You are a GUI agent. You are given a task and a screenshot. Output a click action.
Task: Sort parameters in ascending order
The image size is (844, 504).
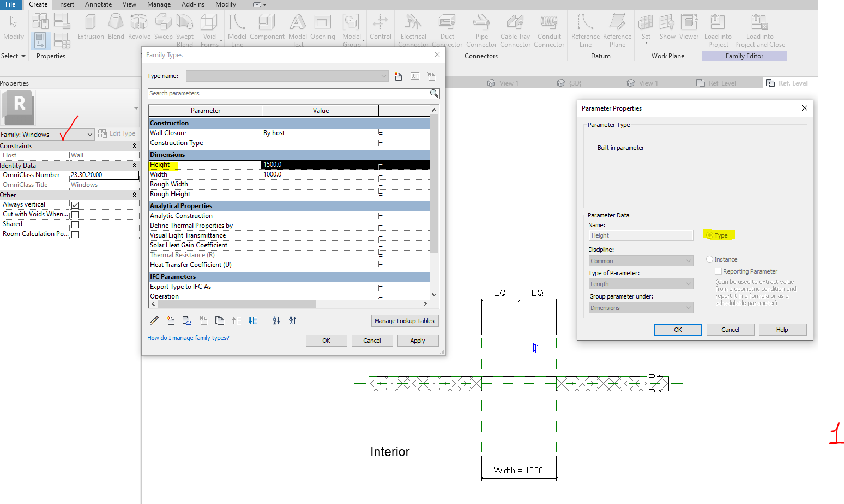coord(276,320)
